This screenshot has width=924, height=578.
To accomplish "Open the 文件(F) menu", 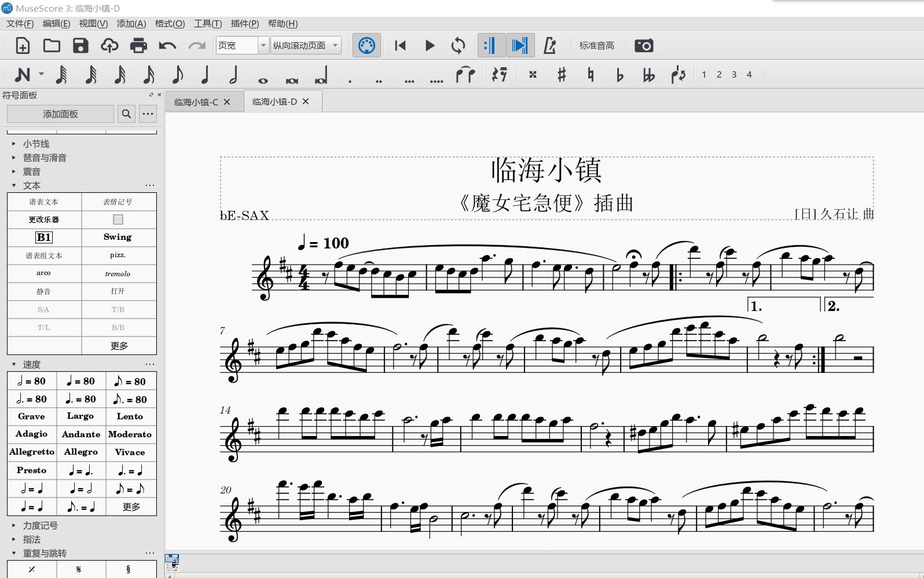I will tap(20, 24).
